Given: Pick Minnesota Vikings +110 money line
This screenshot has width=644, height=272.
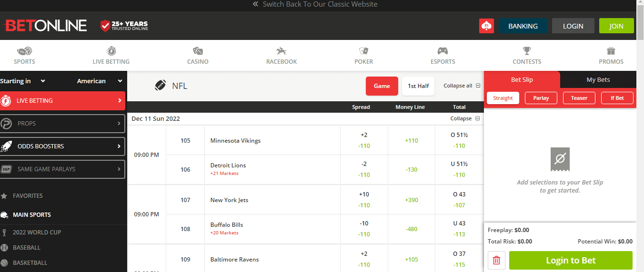Looking at the screenshot, I should click(x=412, y=140).
